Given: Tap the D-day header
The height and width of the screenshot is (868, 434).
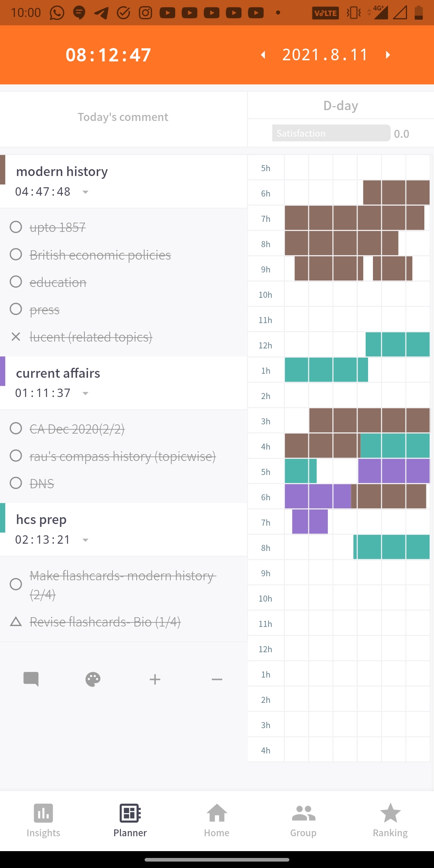Looking at the screenshot, I should click(340, 106).
